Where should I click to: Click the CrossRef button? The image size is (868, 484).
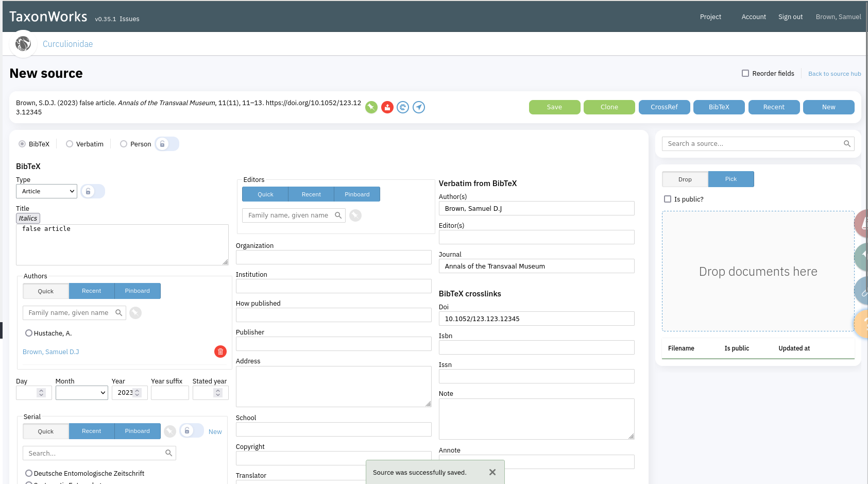664,107
